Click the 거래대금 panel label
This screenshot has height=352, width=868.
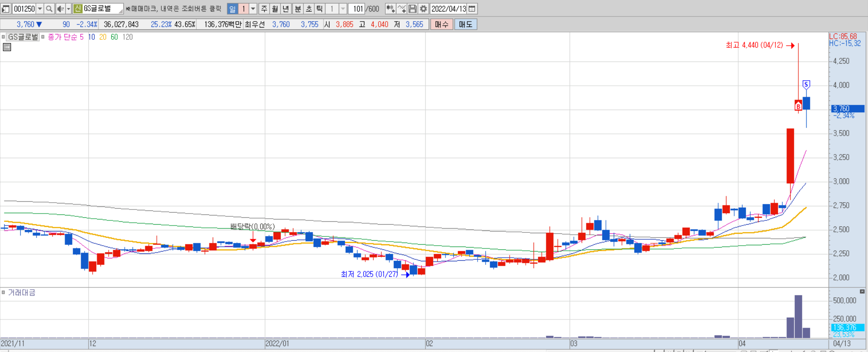(x=22, y=292)
